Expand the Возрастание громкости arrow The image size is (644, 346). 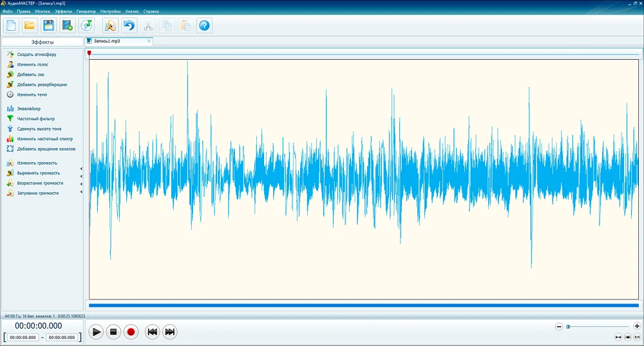[81, 183]
